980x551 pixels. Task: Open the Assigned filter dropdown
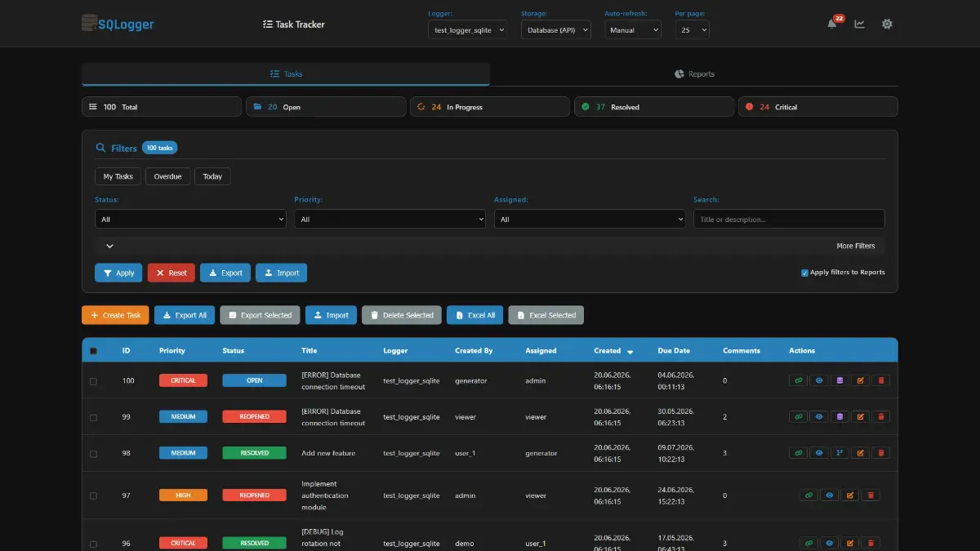click(x=590, y=219)
